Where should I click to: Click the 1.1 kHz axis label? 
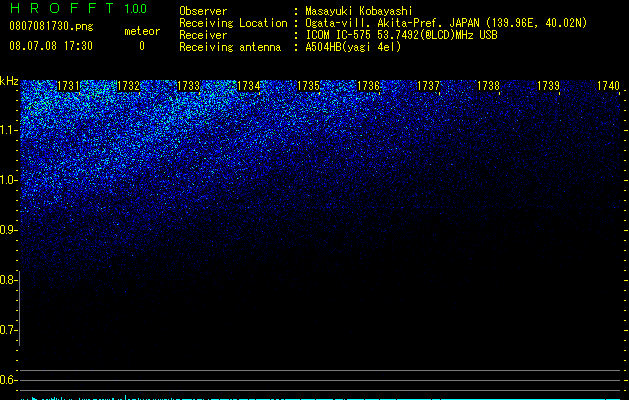9,130
